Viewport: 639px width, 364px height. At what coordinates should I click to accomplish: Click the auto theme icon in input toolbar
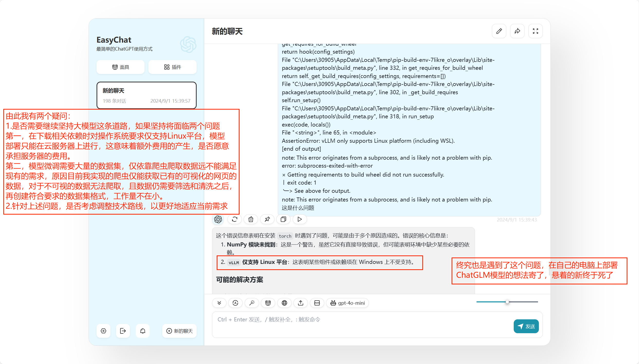235,303
